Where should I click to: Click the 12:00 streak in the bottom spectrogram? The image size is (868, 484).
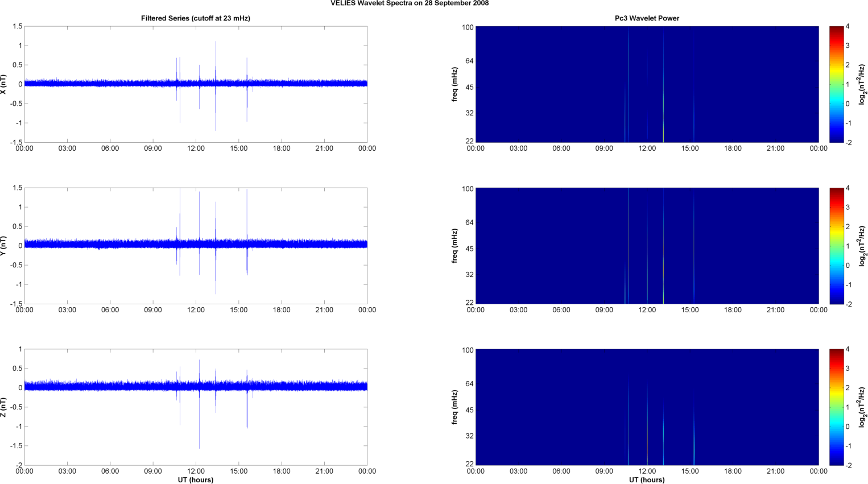tap(647, 424)
